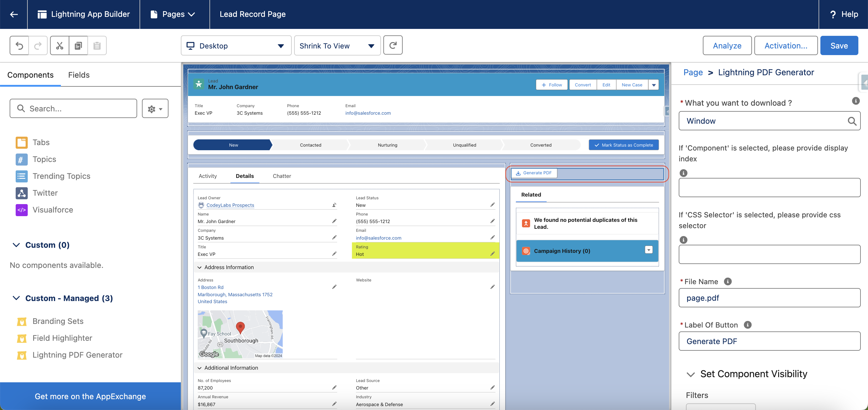This screenshot has height=410, width=868.
Task: Click the Follow button
Action: [x=552, y=85]
